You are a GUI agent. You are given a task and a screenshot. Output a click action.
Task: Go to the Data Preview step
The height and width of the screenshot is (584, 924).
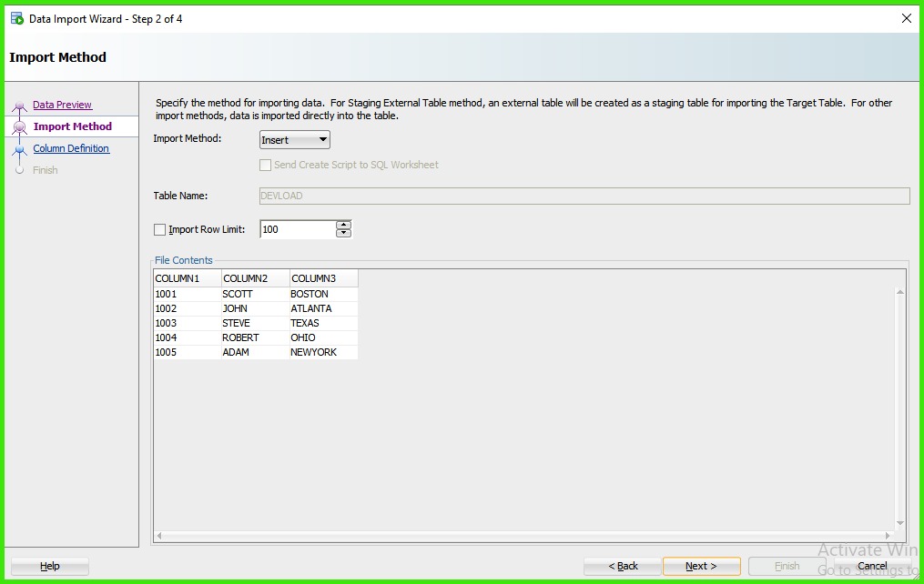pos(62,105)
